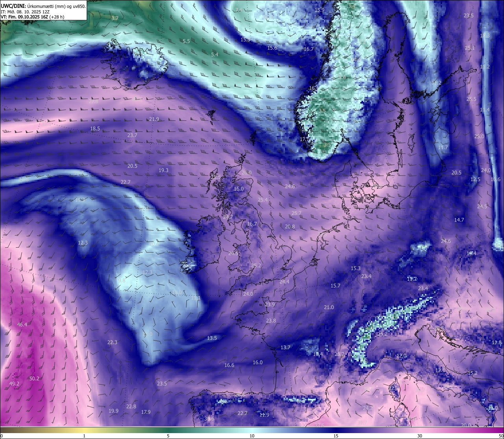
Task: Select the 21.9 value label
Action: click(154, 119)
